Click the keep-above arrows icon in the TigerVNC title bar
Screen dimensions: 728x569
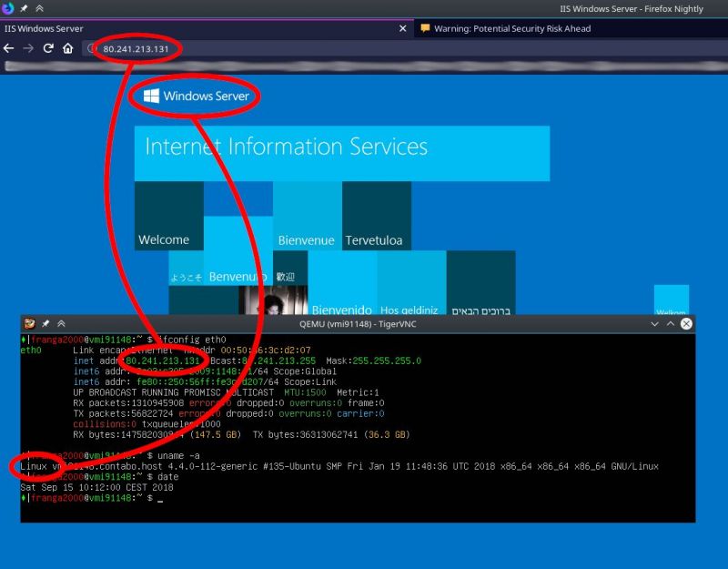point(61,324)
